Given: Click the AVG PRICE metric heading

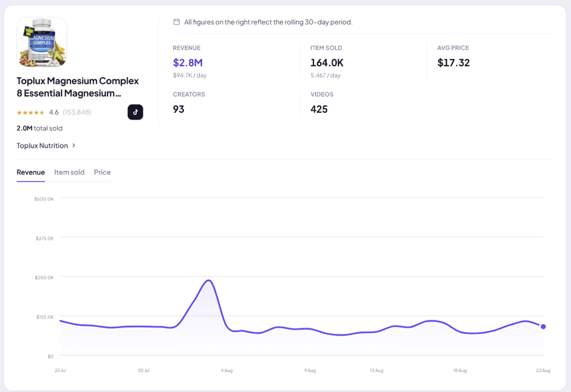Looking at the screenshot, I should point(453,48).
